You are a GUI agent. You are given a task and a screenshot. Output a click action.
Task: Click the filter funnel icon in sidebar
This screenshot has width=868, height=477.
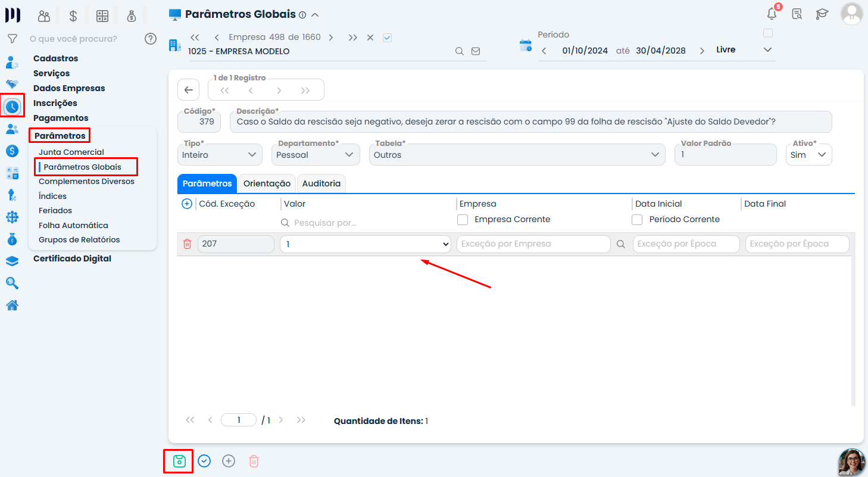[x=12, y=39]
